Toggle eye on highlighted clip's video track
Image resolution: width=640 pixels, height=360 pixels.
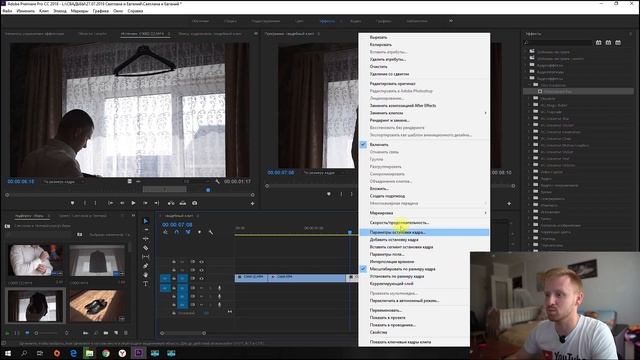pyautogui.click(x=201, y=278)
